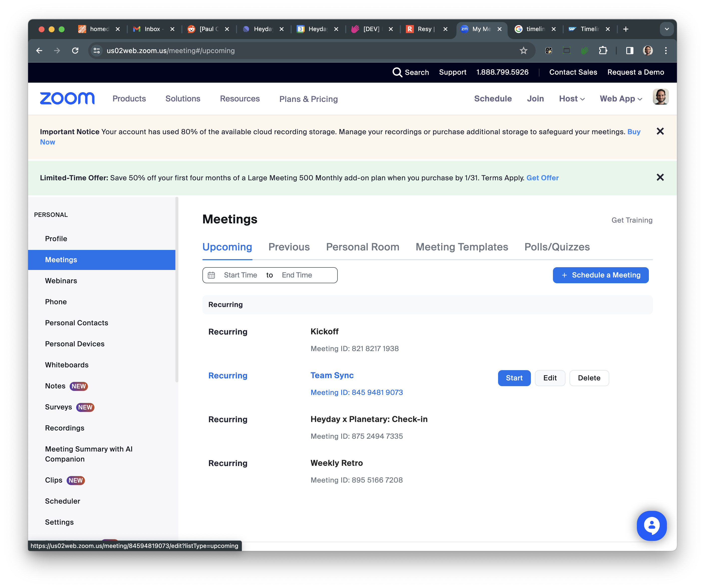Viewport: 705px width, 588px height.
Task: Click Schedule in the header
Action: (493, 99)
